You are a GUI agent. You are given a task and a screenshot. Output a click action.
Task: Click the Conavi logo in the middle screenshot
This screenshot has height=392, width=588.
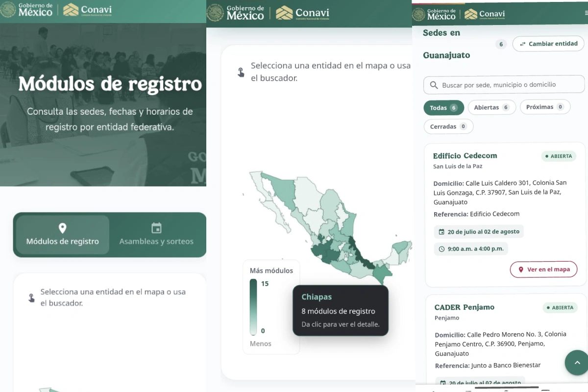pyautogui.click(x=302, y=13)
